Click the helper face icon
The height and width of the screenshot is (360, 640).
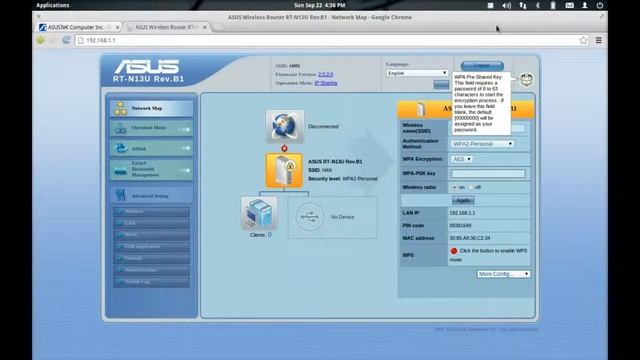point(526,79)
